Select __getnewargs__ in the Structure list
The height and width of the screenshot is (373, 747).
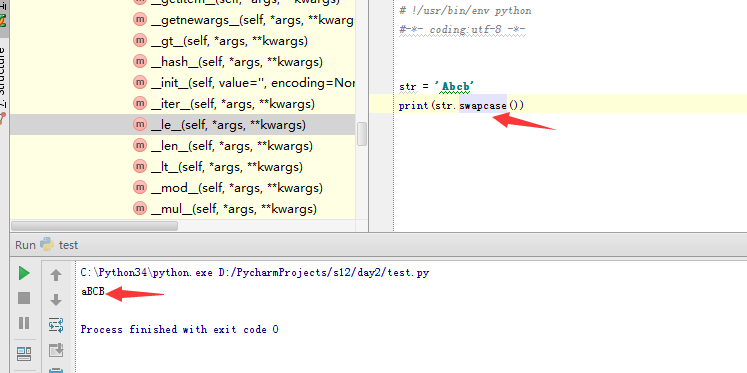pos(252,20)
